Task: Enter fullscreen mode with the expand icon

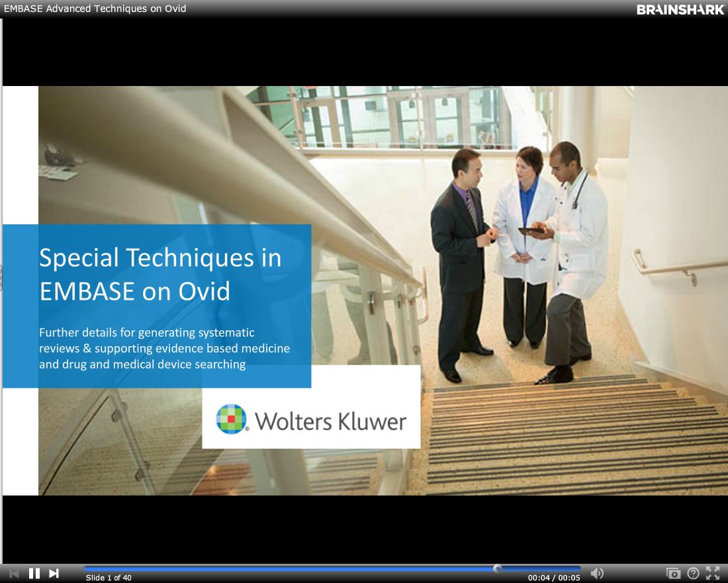Action: pos(713,573)
